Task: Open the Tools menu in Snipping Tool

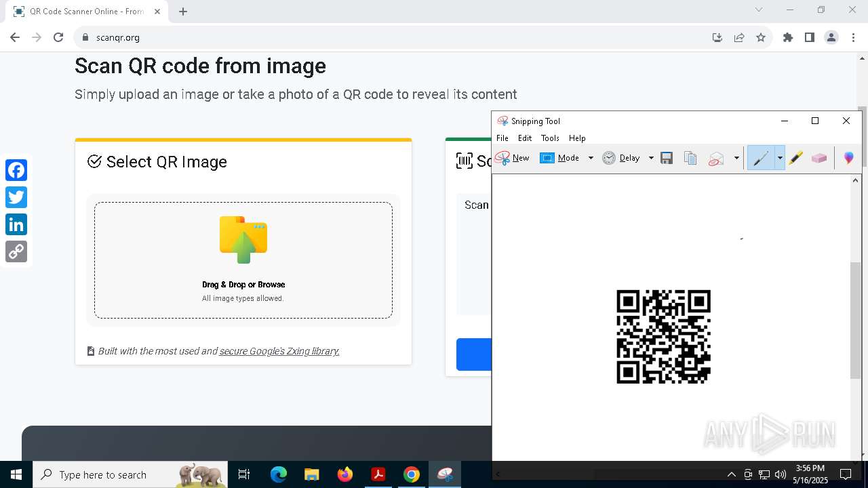Action: coord(550,138)
